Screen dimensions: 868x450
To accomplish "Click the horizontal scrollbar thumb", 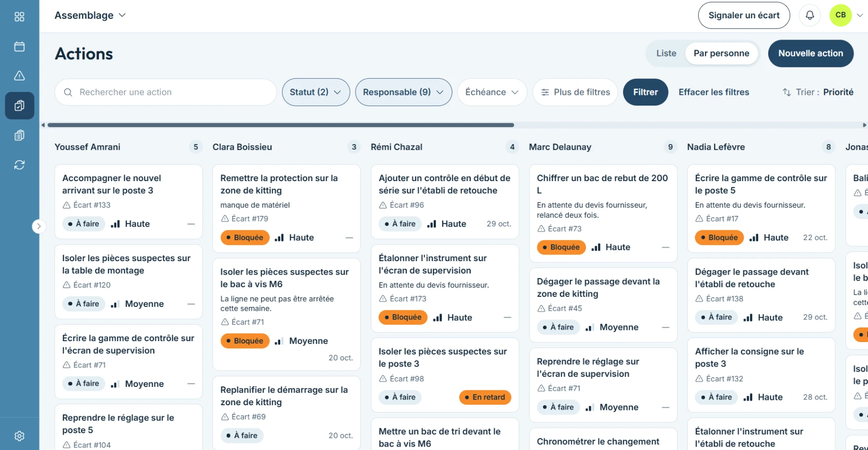I will point(281,125).
